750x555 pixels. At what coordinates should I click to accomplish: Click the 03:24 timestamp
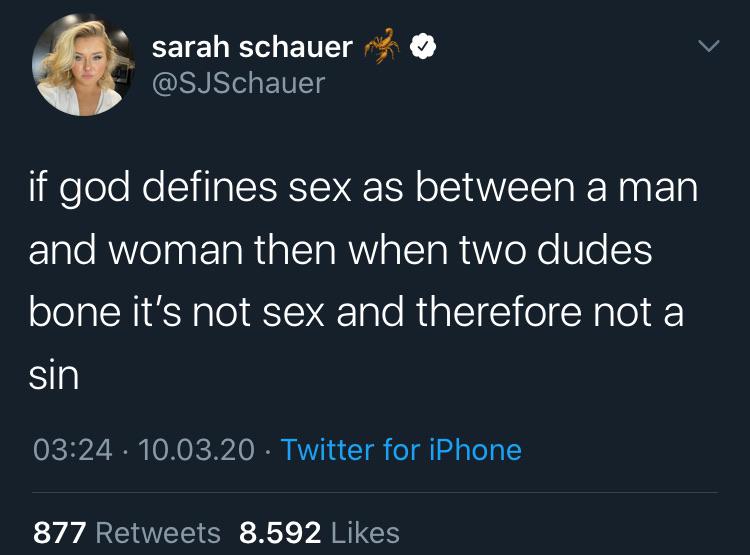(73, 449)
